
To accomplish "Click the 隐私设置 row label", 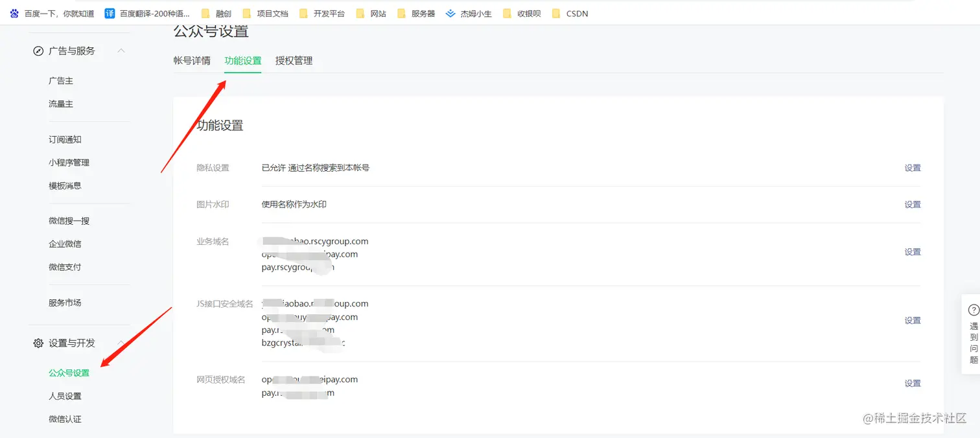I will pyautogui.click(x=213, y=168).
